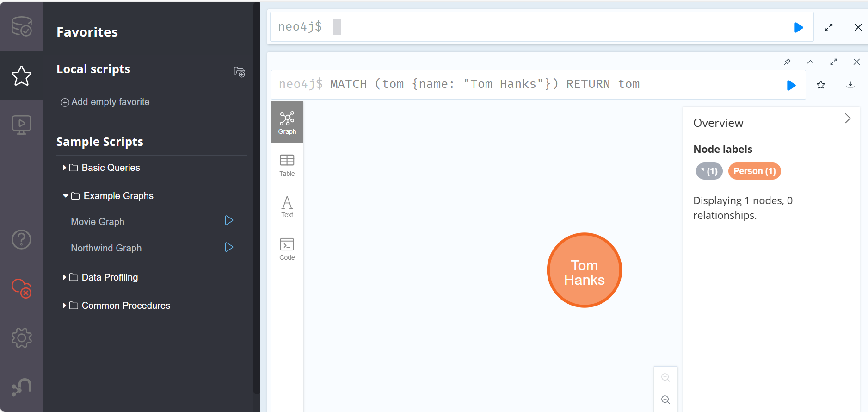The width and height of the screenshot is (868, 412).
Task: Click the new folder icon beside Local scripts
Action: 239,72
